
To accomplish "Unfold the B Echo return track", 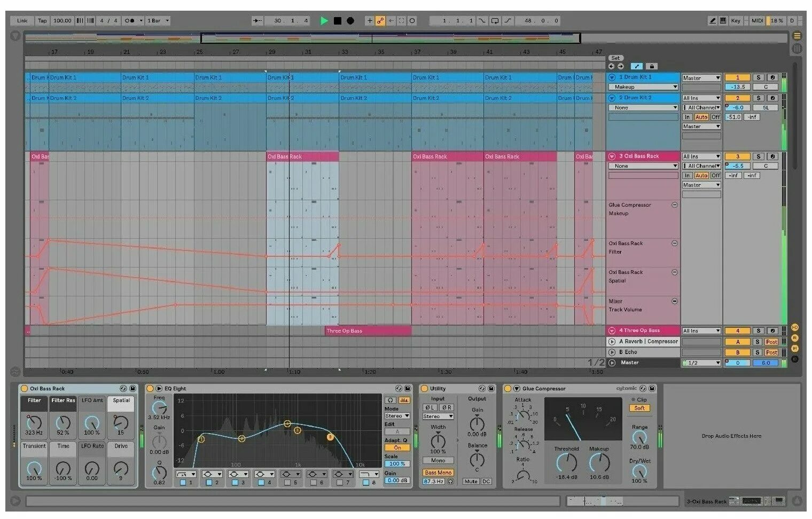I will (612, 352).
